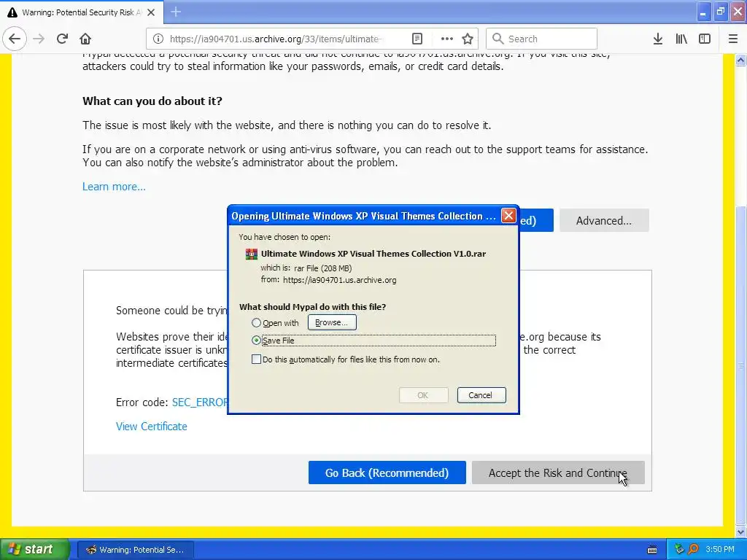747x560 pixels.
Task: Select the Mypal taskbar button
Action: click(x=135, y=550)
